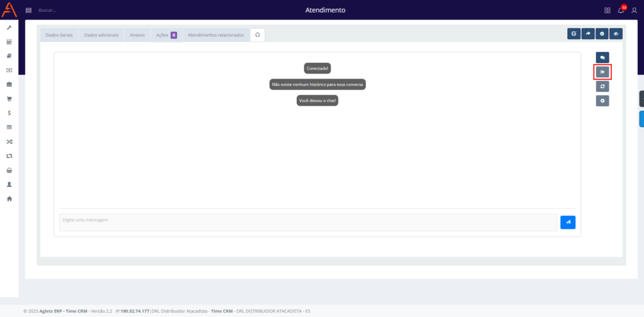This screenshot has height=317, width=644.
Task: Click the chat bubbles icon button
Action: pos(602,57)
